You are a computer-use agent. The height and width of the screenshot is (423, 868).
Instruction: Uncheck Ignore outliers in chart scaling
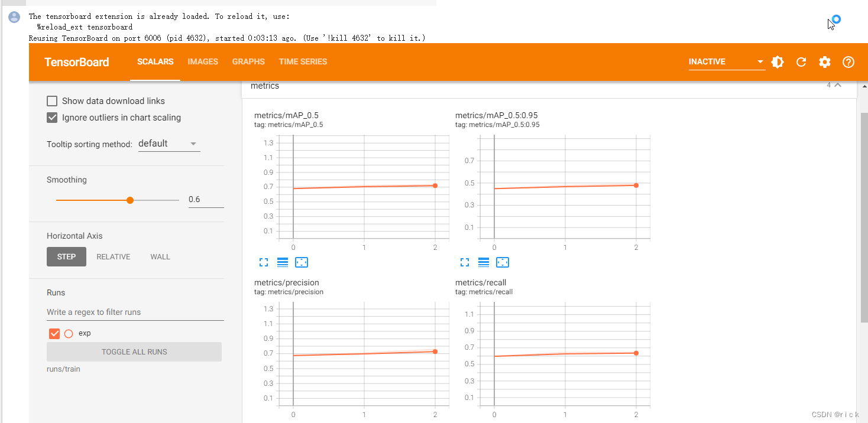click(52, 118)
